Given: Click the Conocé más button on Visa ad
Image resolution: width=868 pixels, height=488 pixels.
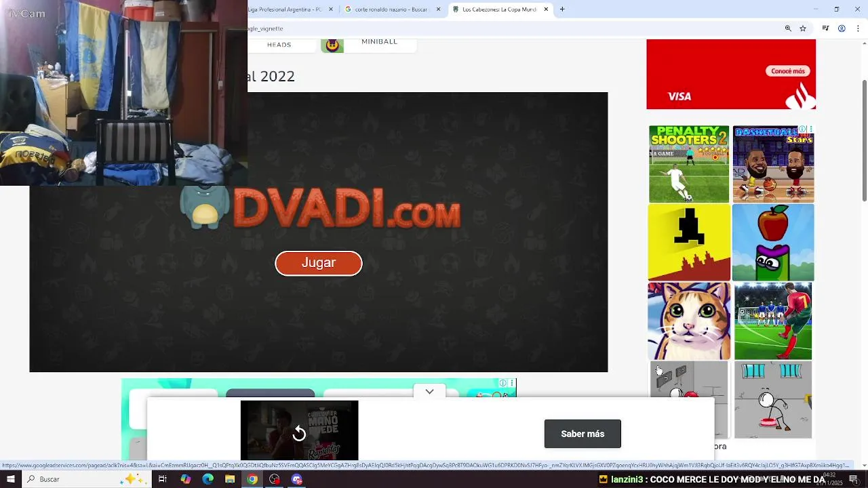Looking at the screenshot, I should 787,71.
